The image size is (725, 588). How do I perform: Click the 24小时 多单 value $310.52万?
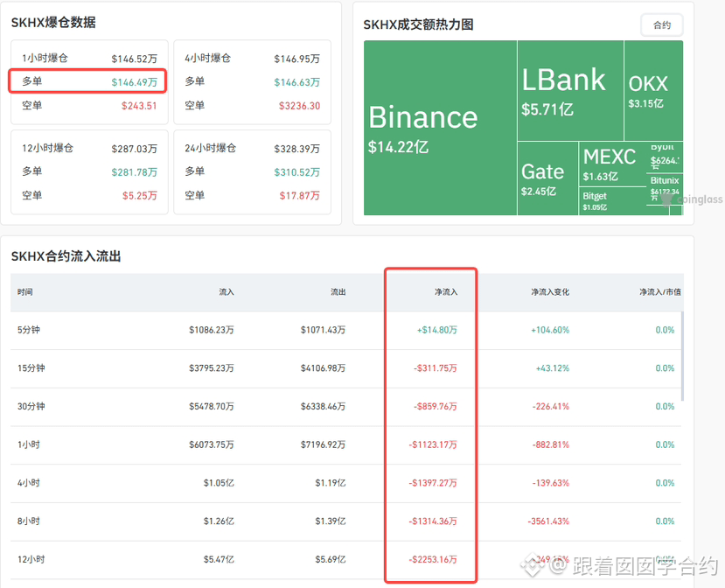tap(296, 172)
